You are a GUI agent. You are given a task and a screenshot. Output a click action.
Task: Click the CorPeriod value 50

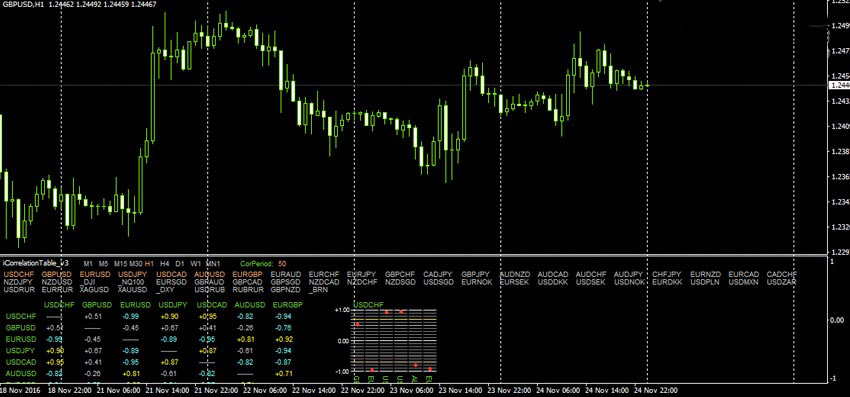(282, 263)
